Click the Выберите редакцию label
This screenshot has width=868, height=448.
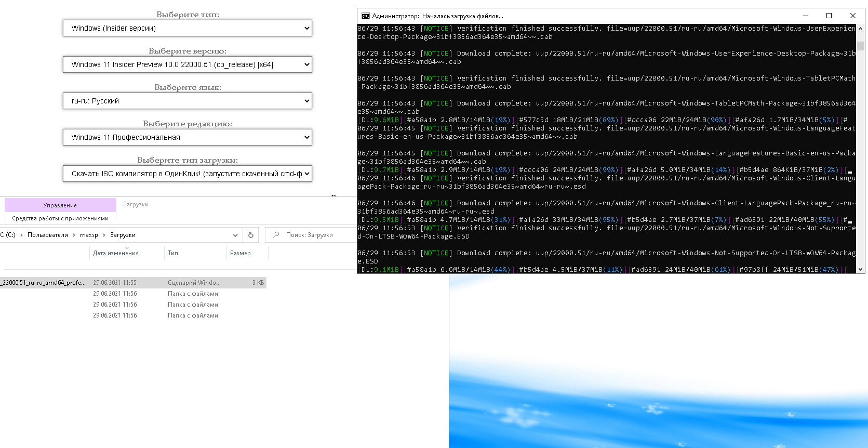[188, 124]
